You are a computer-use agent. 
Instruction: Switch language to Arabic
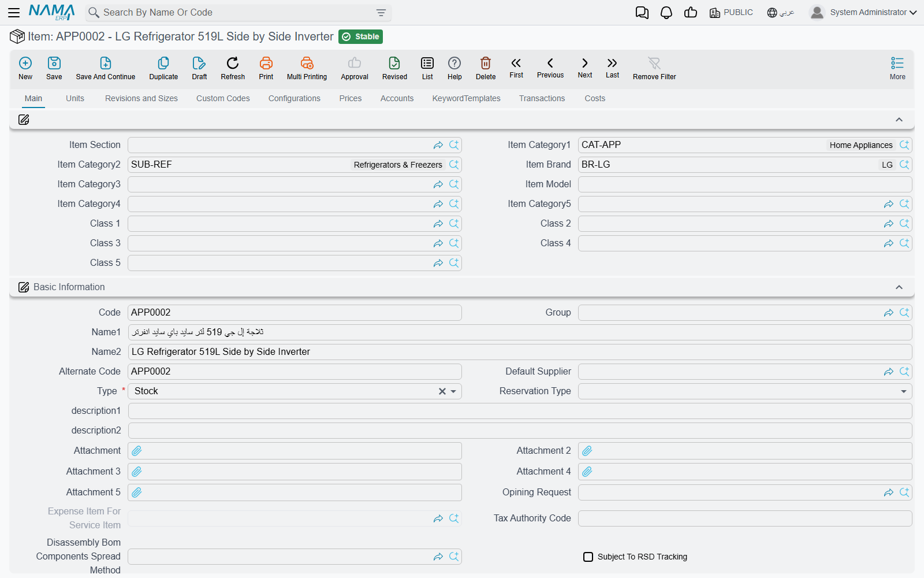coord(781,13)
